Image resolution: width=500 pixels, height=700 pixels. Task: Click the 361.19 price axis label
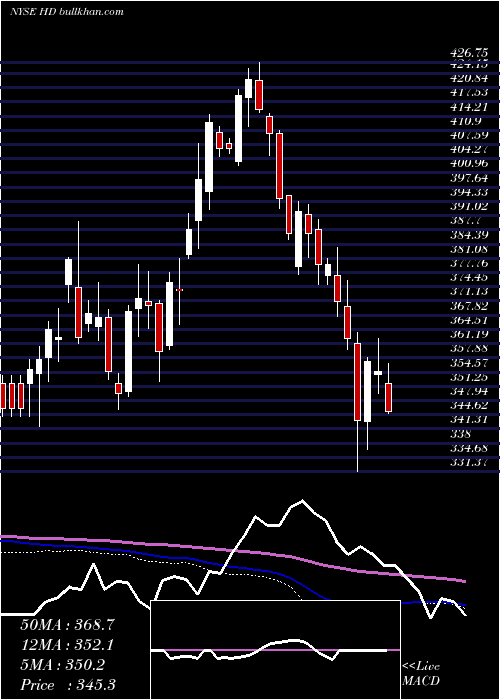coord(468,334)
